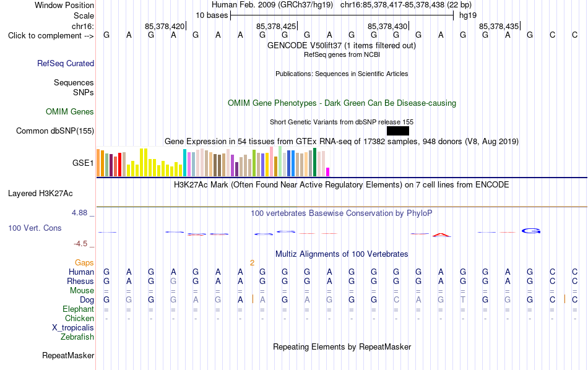Image resolution: width=588 pixels, height=370 pixels.
Task: Select the 'Zebrafish' species label
Action: click(x=77, y=337)
